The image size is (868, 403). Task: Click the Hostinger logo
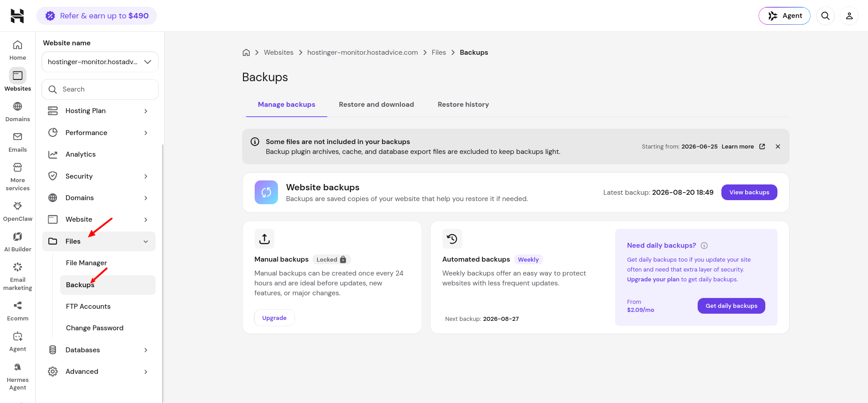(17, 16)
